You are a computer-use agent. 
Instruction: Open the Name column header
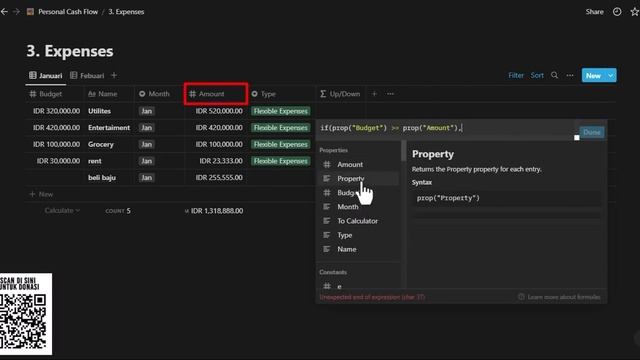click(102, 94)
